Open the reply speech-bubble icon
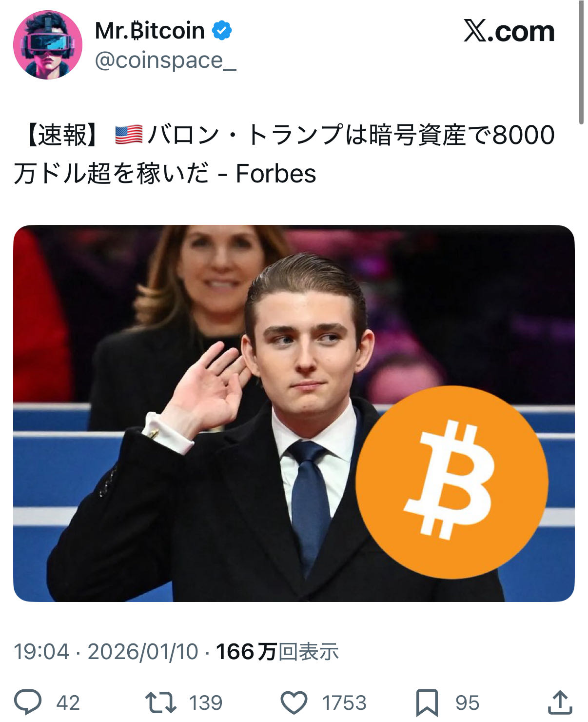Screen dimensions: 588x722 click(28, 702)
